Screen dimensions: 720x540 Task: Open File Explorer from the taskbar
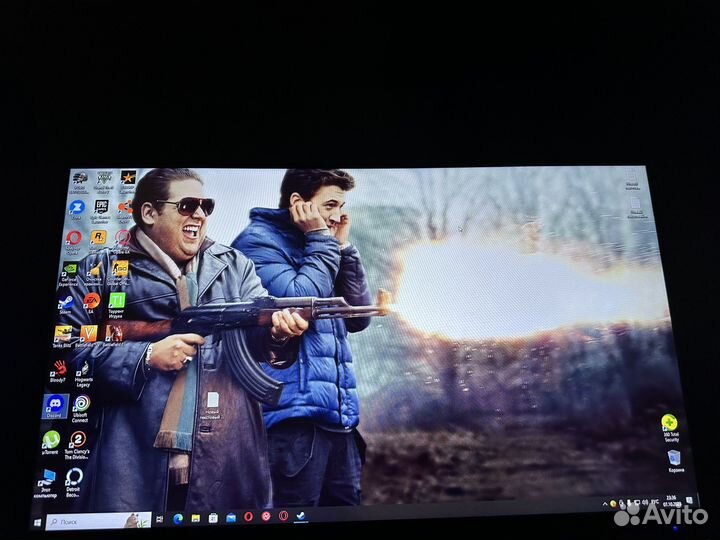click(196, 518)
